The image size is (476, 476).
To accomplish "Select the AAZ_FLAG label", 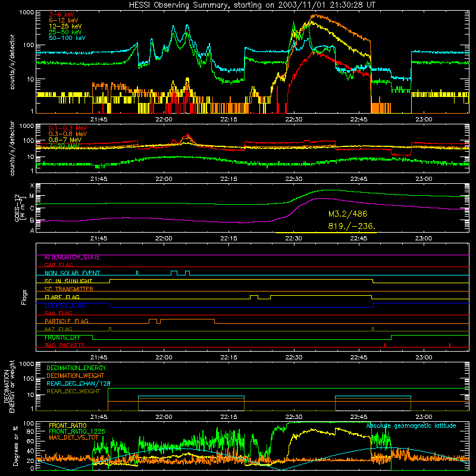I will coord(58,329).
